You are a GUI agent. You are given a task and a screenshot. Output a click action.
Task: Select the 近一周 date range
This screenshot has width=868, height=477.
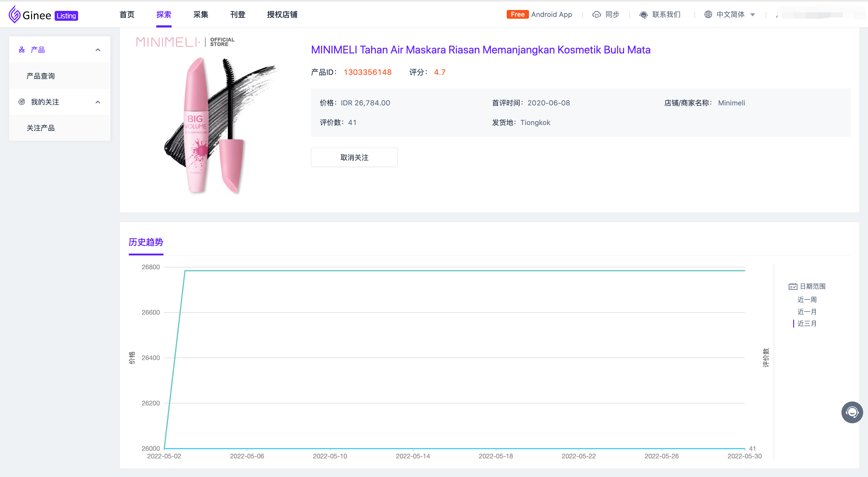pos(807,299)
